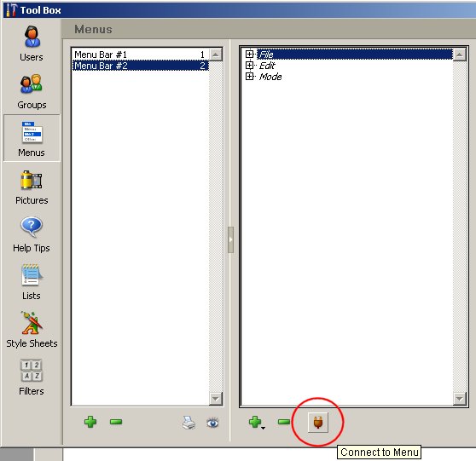Open the Users section icon
This screenshot has width=476, height=461.
click(32, 37)
